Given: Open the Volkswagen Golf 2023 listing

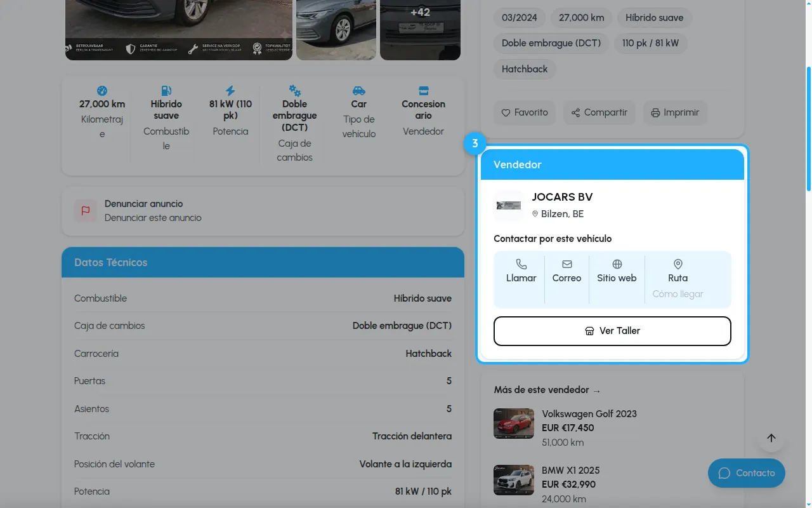Looking at the screenshot, I should (589, 414).
